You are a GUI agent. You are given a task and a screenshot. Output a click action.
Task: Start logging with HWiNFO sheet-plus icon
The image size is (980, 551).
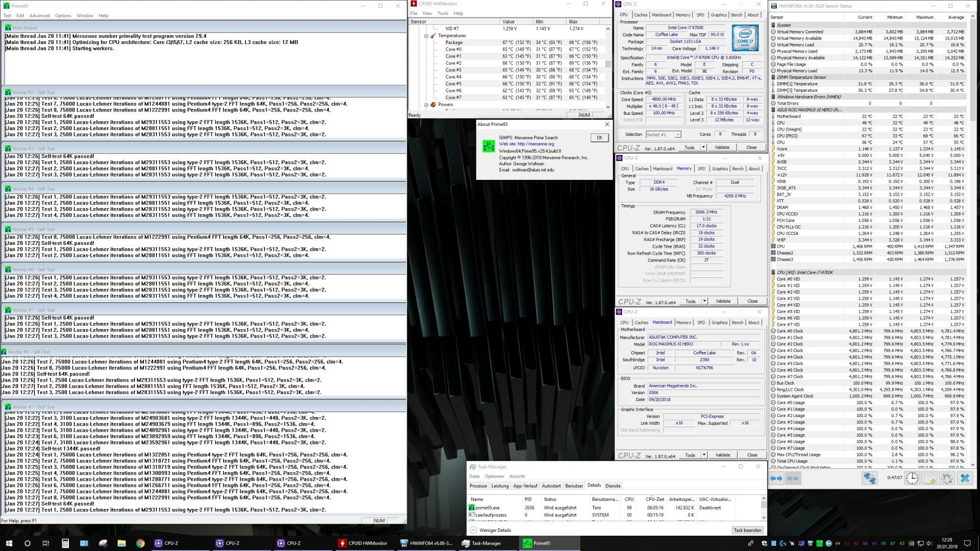pos(930,478)
